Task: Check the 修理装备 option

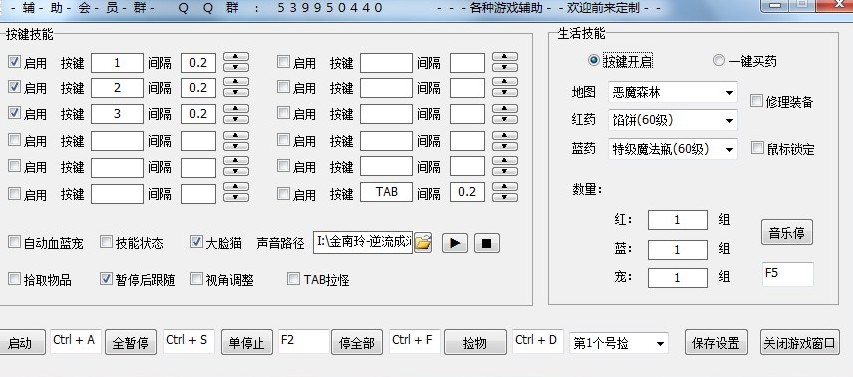Action: [x=756, y=101]
